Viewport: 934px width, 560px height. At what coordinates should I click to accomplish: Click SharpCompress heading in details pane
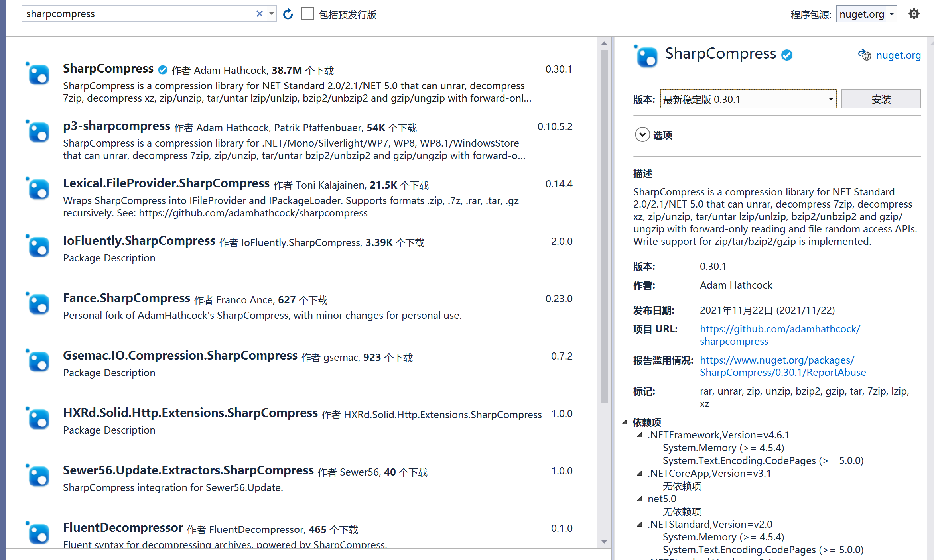(x=720, y=53)
